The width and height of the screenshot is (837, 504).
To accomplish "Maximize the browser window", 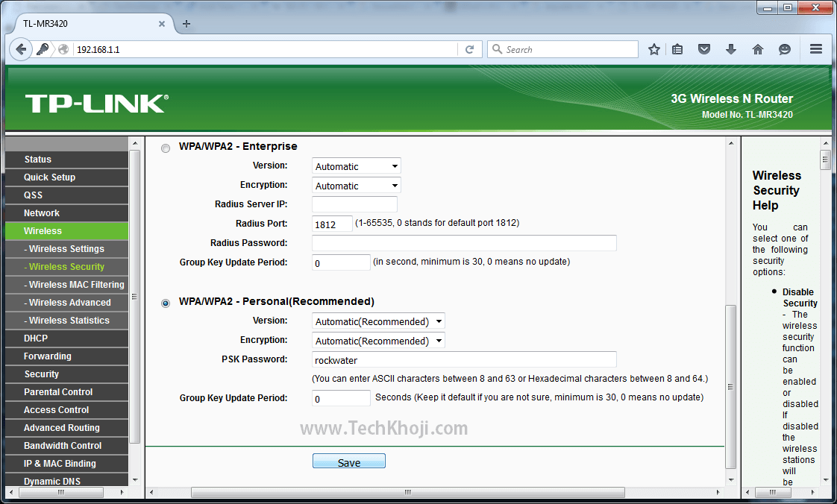I will [788, 7].
